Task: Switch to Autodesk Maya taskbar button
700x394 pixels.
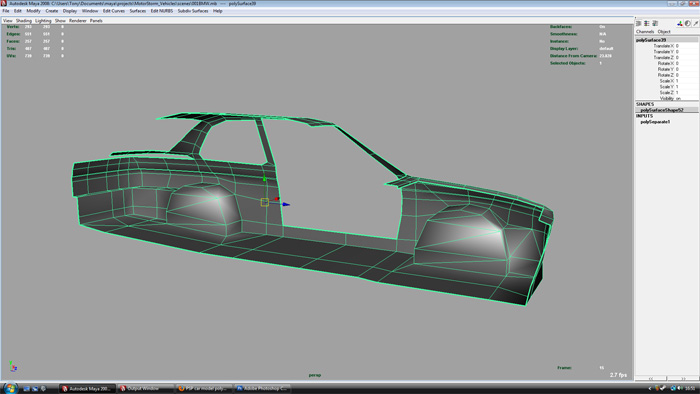Action: coord(87,389)
